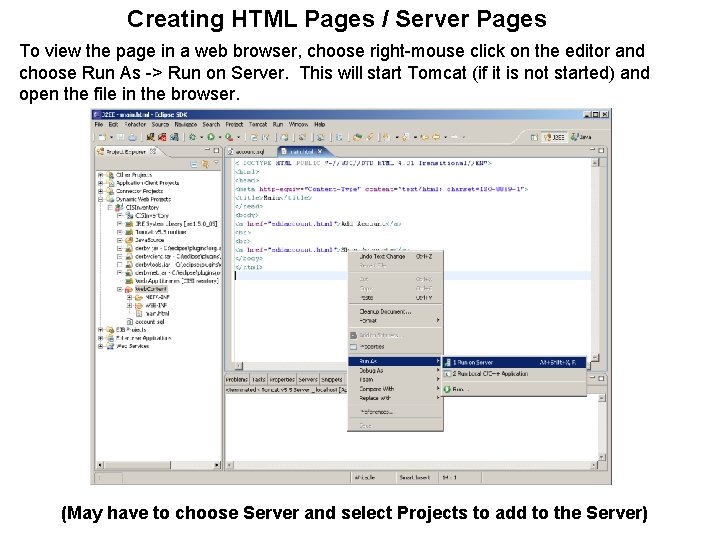This screenshot has height=540, width=720.
Task: Select Undo Text Change in context menu
Action: [x=395, y=257]
